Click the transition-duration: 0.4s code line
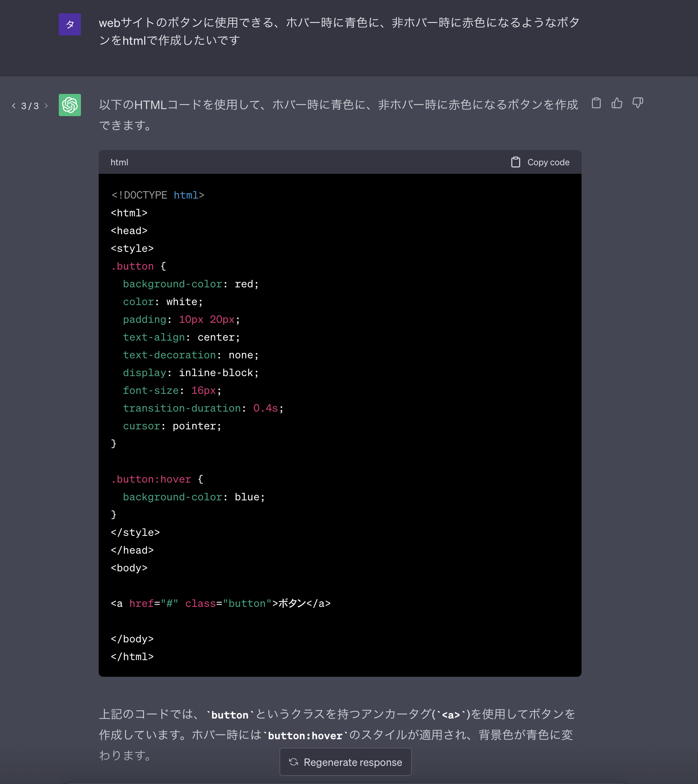 203,409
